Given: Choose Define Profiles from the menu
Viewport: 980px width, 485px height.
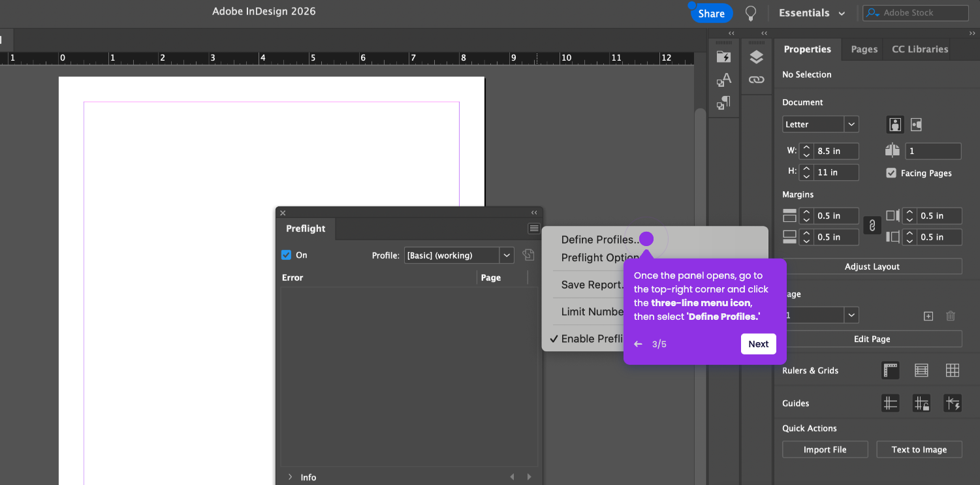Looking at the screenshot, I should (x=601, y=240).
